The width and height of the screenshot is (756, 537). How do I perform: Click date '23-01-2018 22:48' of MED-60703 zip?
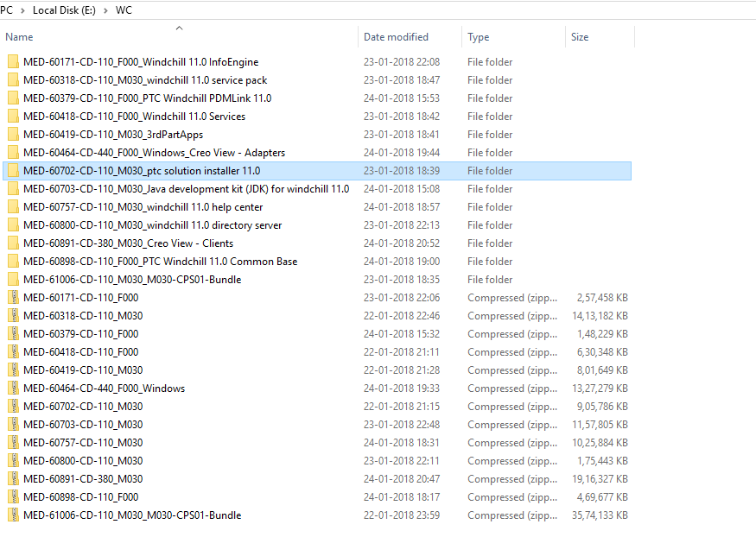click(402, 425)
